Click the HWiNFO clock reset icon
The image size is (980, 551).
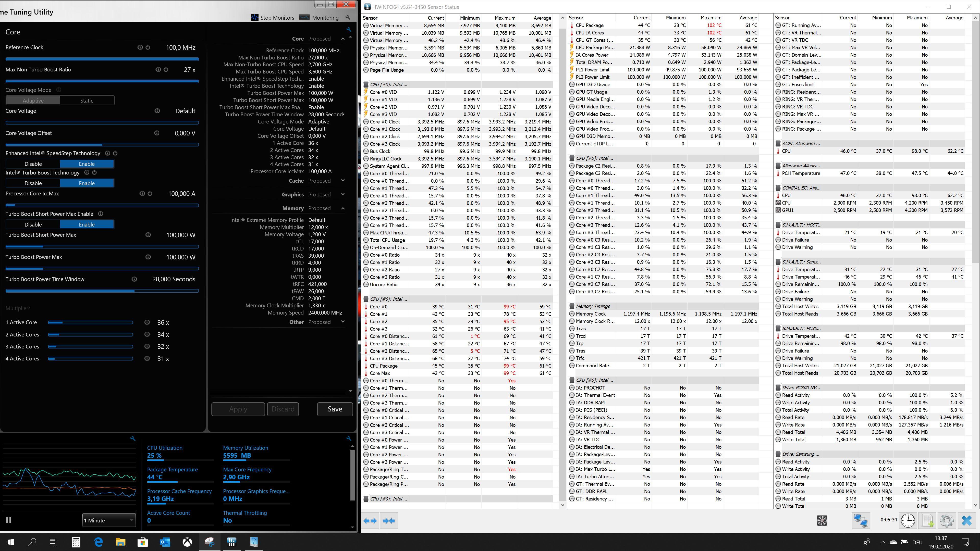click(x=908, y=521)
